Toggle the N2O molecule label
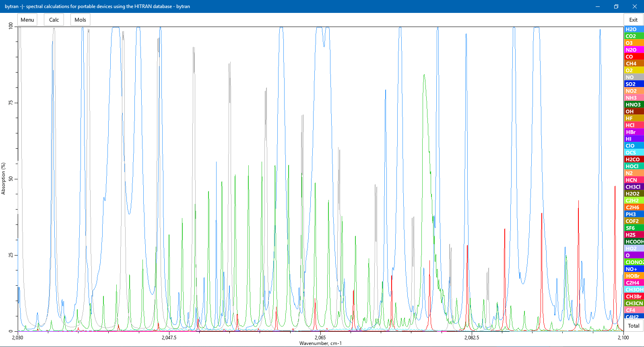 pos(634,50)
